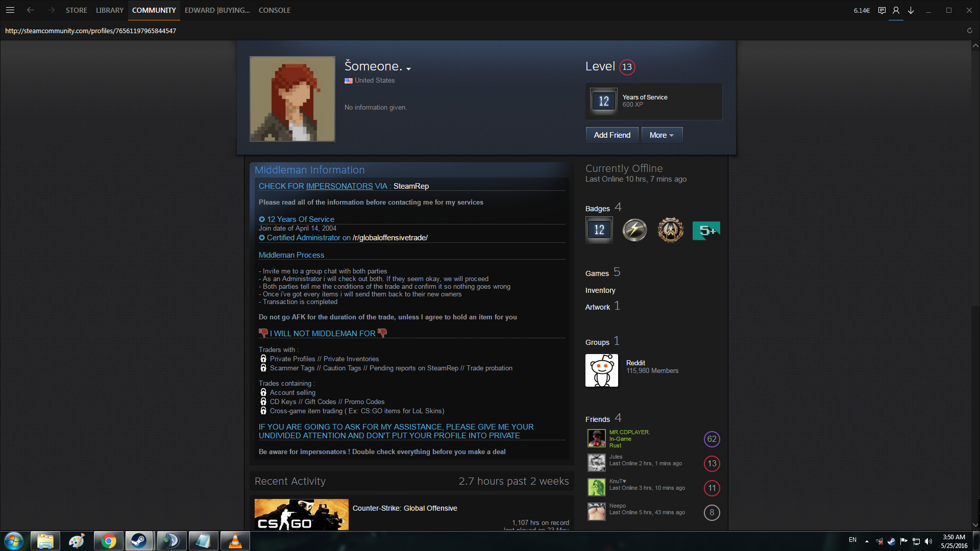Open the STORE tab

pos(76,10)
